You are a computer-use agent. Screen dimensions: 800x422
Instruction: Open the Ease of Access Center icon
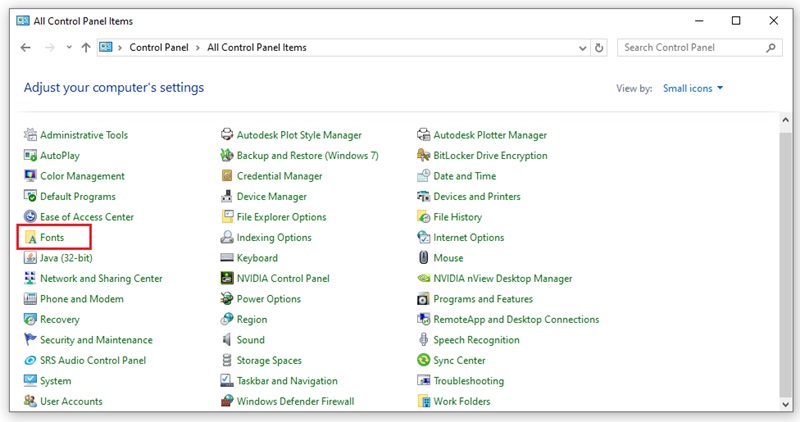pyautogui.click(x=30, y=216)
